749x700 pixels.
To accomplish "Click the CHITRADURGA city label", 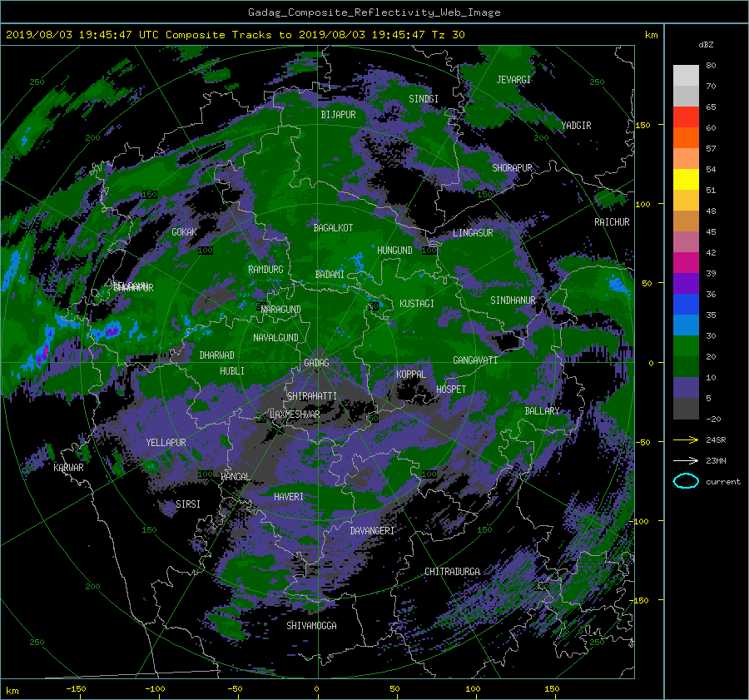I will click(452, 572).
